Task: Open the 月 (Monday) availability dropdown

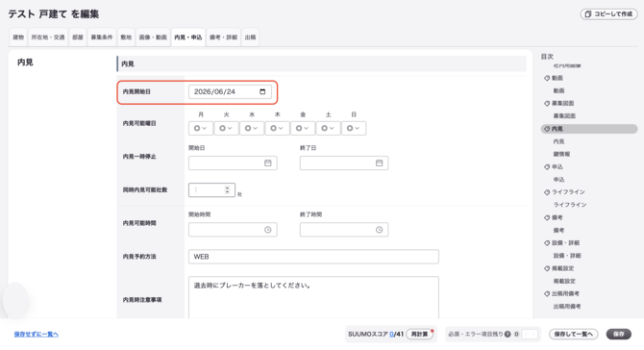Action: [x=201, y=128]
